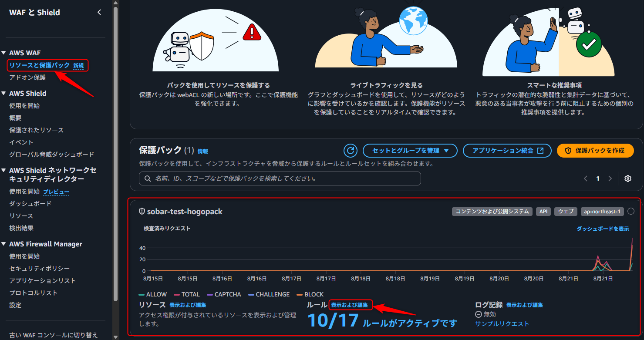Click 表示および編集 next to ルール
This screenshot has width=644, height=340.
pos(349,305)
